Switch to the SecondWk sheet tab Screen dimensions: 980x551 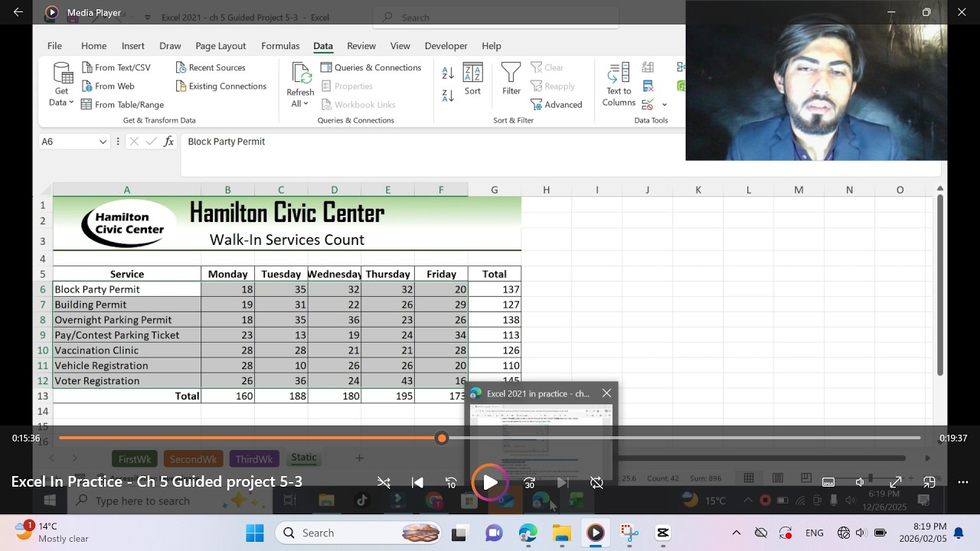193,459
